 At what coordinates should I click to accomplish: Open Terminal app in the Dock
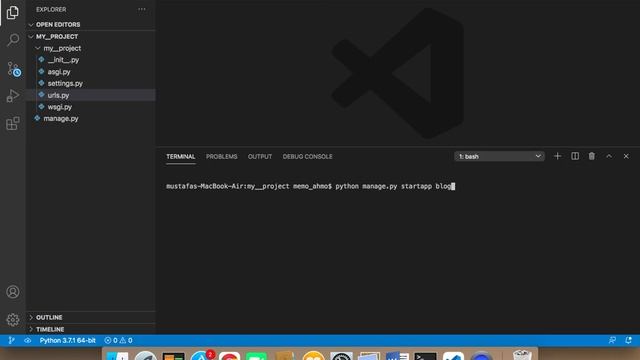pyautogui.click(x=425, y=356)
